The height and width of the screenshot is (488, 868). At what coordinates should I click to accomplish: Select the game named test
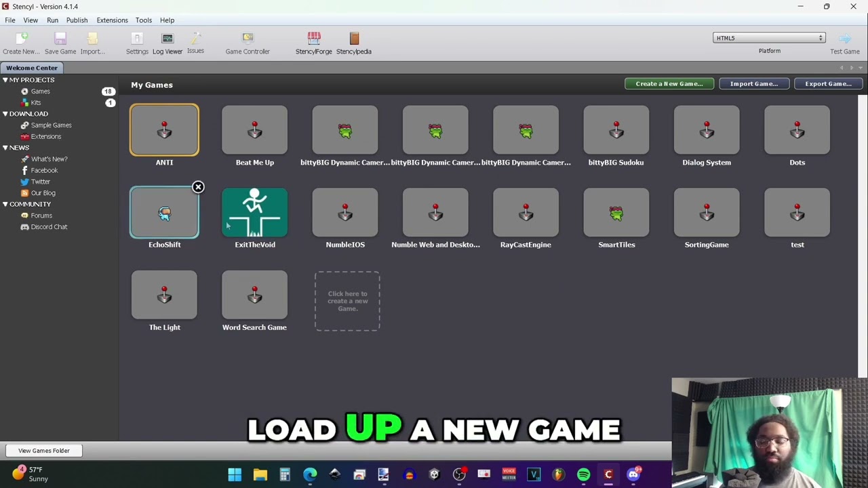[797, 213]
